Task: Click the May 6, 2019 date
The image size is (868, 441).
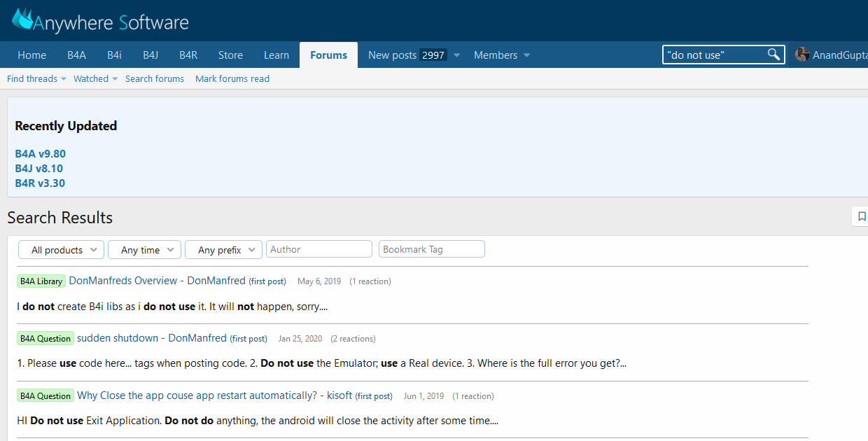Action: 319,281
